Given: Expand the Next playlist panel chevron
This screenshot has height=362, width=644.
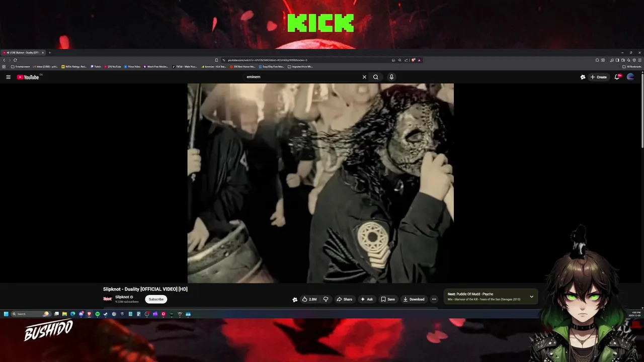Looking at the screenshot, I should pos(531,297).
